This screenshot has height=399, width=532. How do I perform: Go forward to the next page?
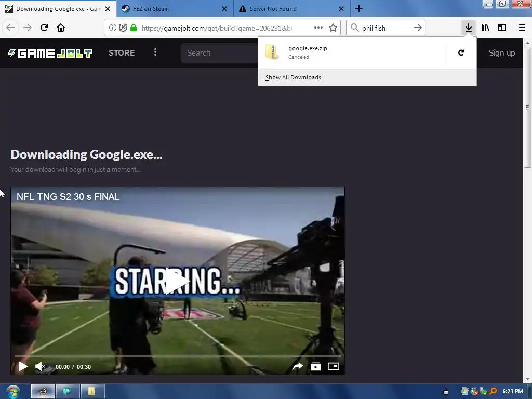point(28,28)
